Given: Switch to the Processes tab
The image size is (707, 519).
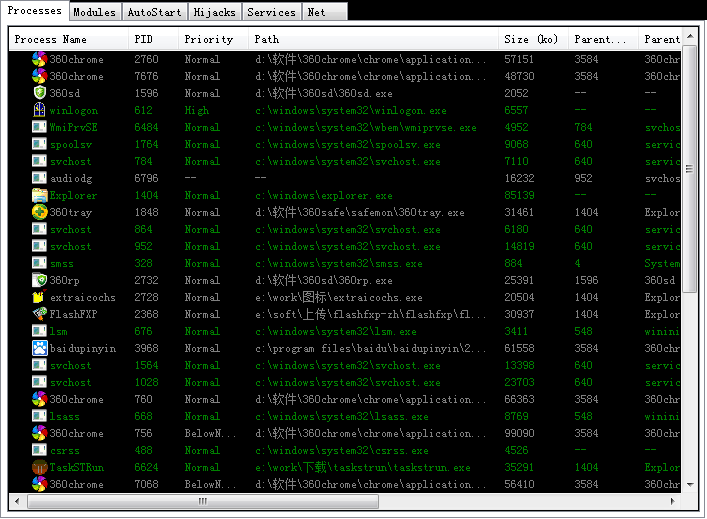Looking at the screenshot, I should 35,10.
